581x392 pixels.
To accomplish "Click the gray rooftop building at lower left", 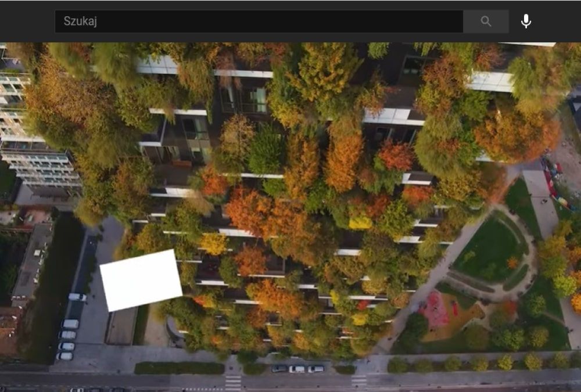I will [x=33, y=261].
